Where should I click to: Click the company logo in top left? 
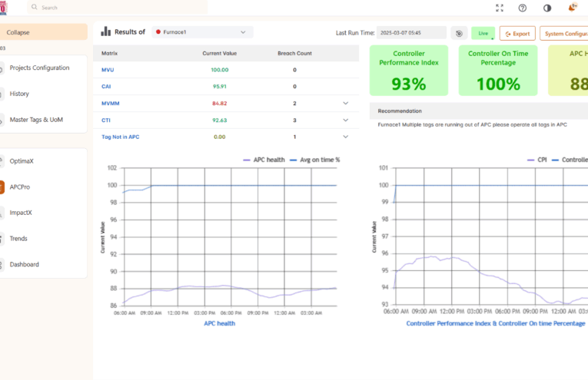click(3, 7)
